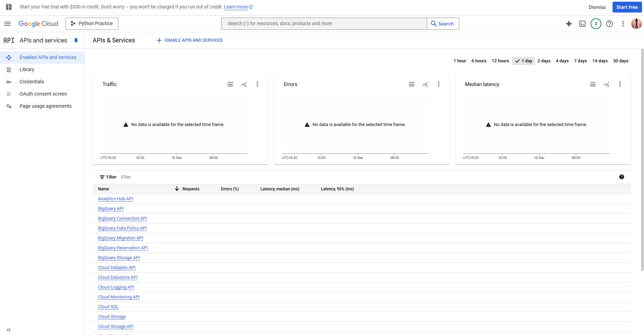The image size is (644, 335).
Task: Select the 2 days time range
Action: point(544,61)
